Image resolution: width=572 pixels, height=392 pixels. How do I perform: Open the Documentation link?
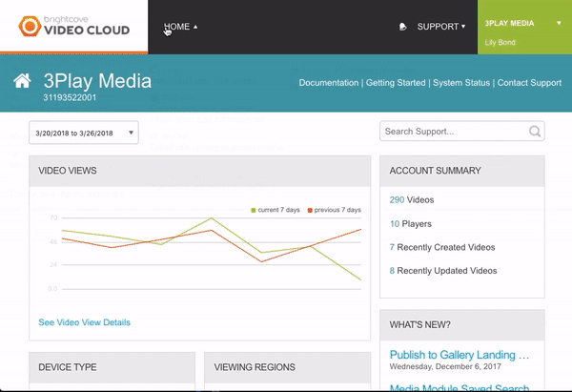pos(329,83)
